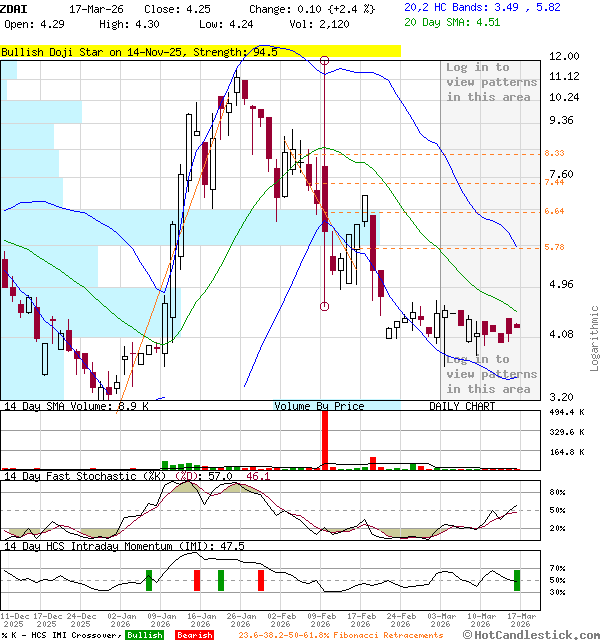This screenshot has height=640, width=600.
Task: Click the upper 'Log in to view patterns' notice
Action: pyautogui.click(x=489, y=82)
